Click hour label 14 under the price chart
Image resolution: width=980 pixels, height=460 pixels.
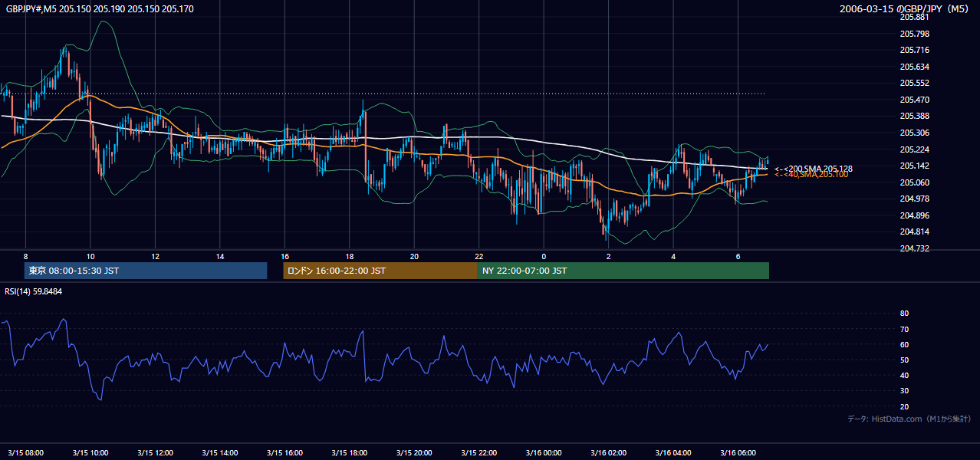click(x=220, y=256)
